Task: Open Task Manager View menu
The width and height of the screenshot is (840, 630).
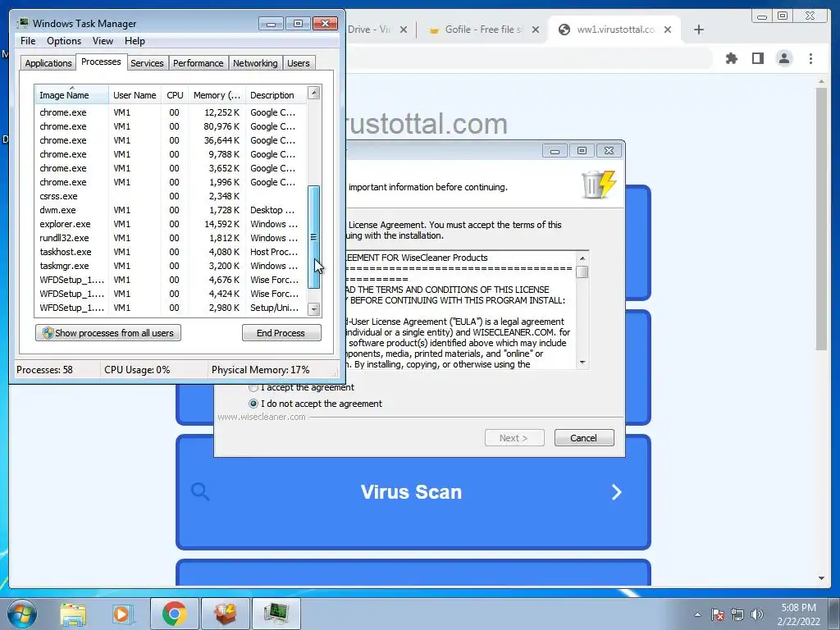Action: tap(103, 41)
